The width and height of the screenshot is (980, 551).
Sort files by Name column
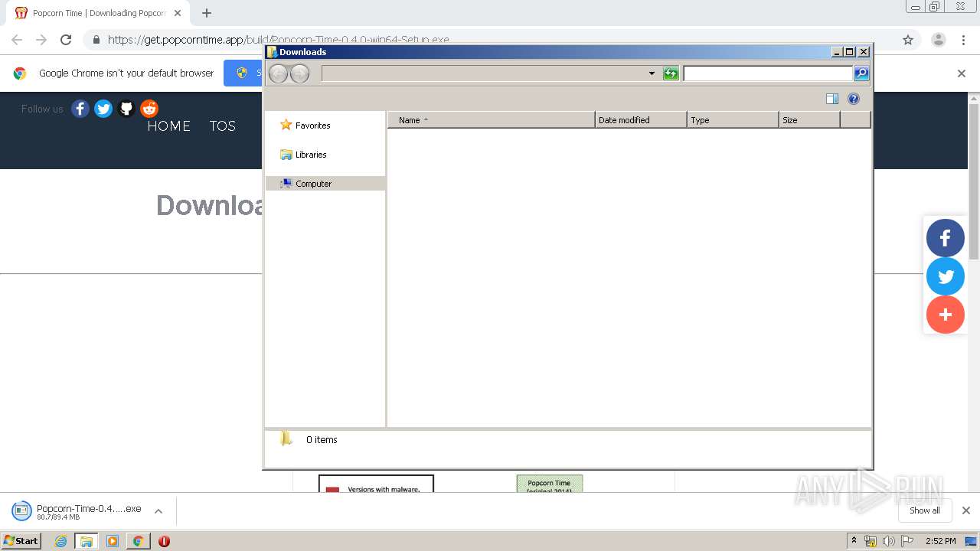point(491,120)
